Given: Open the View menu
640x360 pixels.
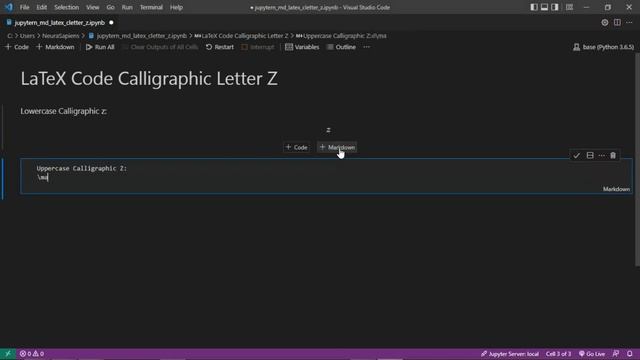Looking at the screenshot, I should pos(93,7).
